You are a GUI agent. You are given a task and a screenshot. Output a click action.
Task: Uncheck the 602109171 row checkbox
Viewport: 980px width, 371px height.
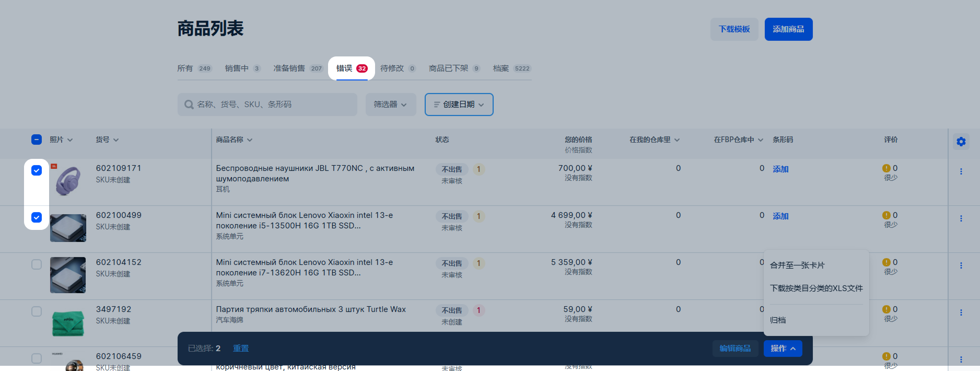37,170
